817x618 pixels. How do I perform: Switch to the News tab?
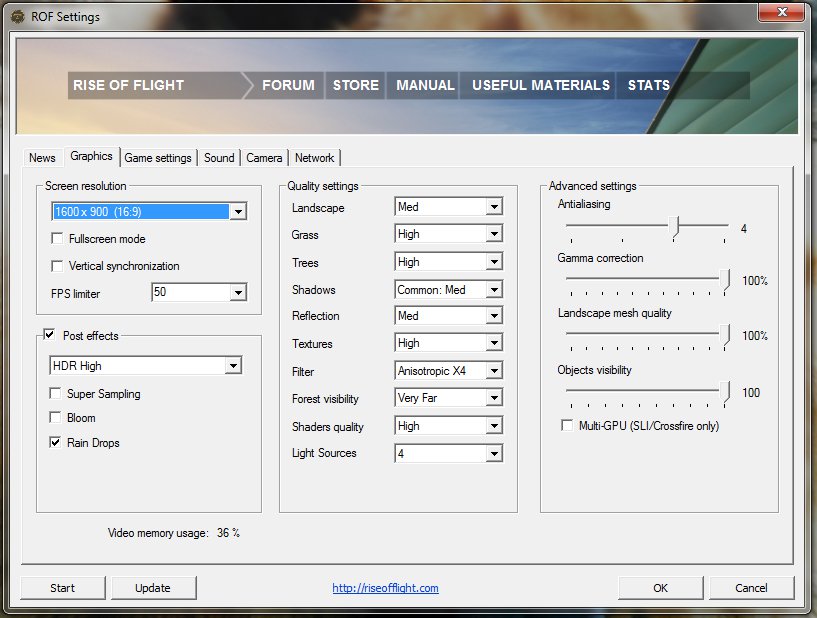coord(42,158)
